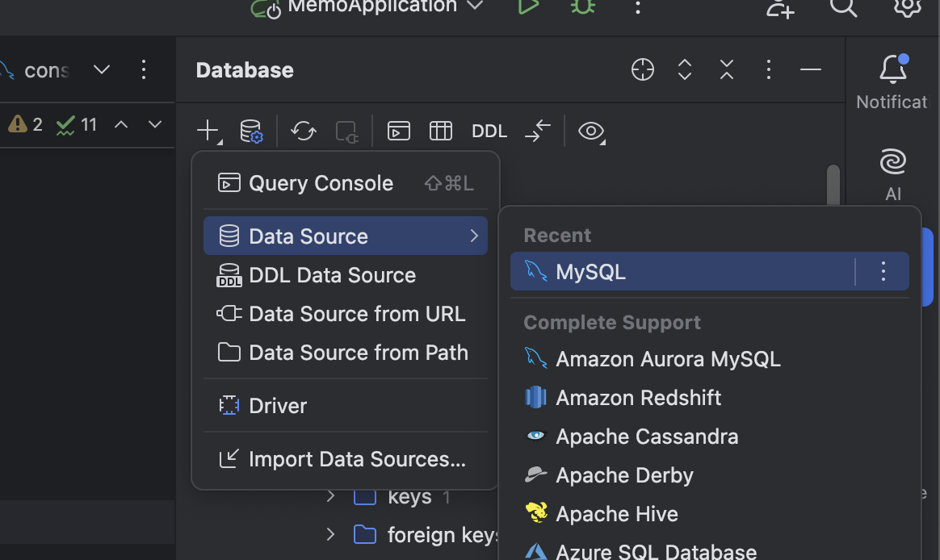Click the Refresh icon in Database toolbar
This screenshot has height=560, width=940.
304,131
